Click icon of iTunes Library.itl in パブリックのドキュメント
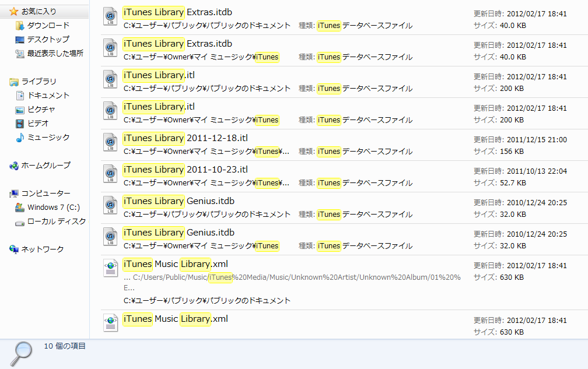The height and width of the screenshot is (369, 588). coord(110,79)
